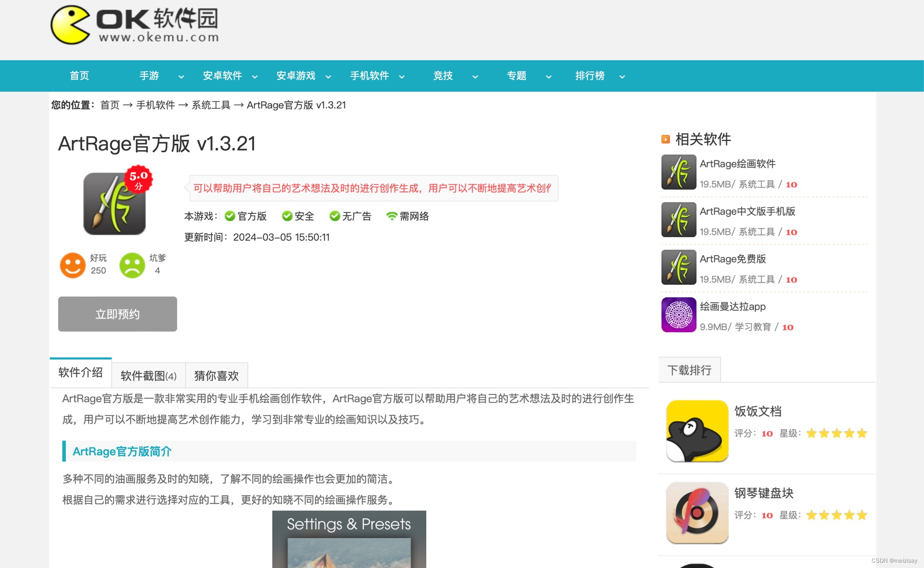This screenshot has width=924, height=568.
Task: Open the purple 绘画曼达拉app icon
Action: (x=678, y=315)
